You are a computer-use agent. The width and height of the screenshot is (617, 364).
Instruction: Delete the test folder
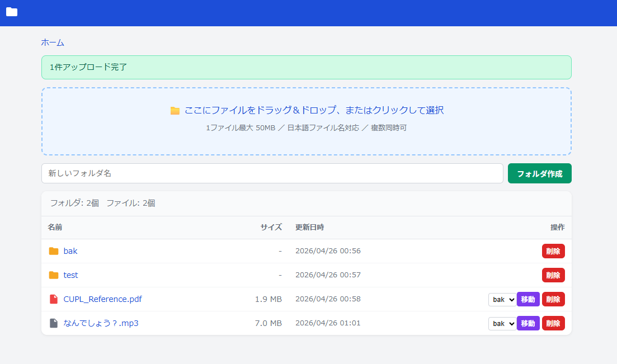tap(553, 275)
